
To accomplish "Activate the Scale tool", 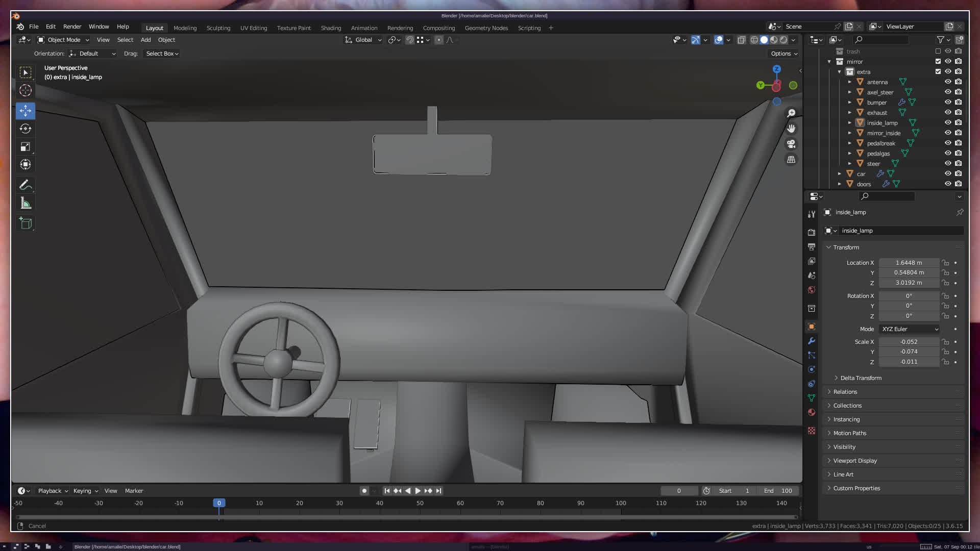I will (26, 147).
